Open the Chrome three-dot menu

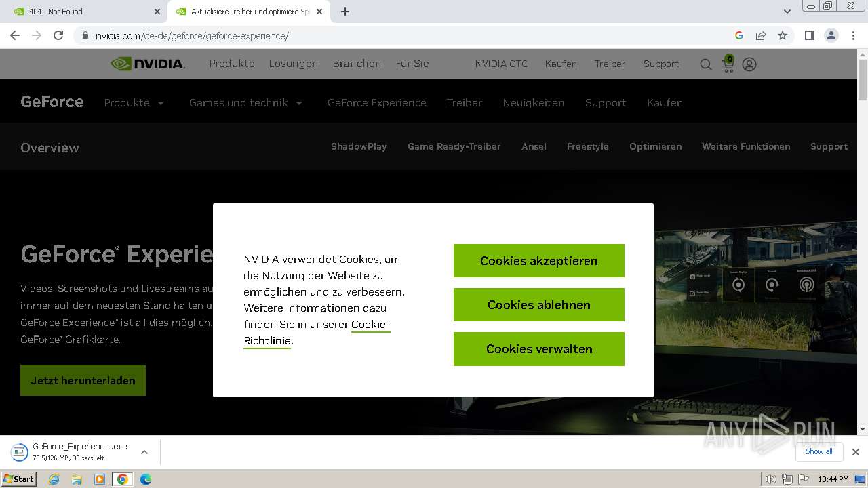point(853,35)
